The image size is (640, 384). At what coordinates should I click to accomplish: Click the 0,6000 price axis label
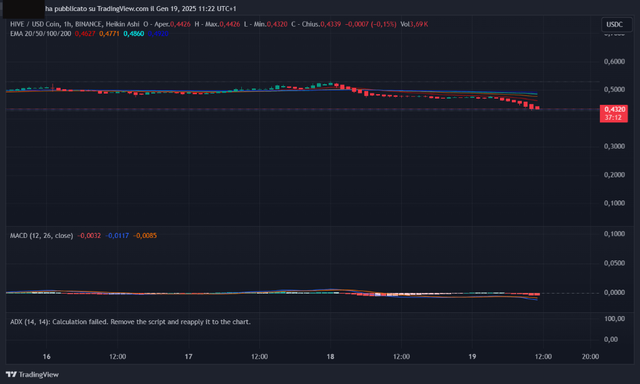point(614,62)
